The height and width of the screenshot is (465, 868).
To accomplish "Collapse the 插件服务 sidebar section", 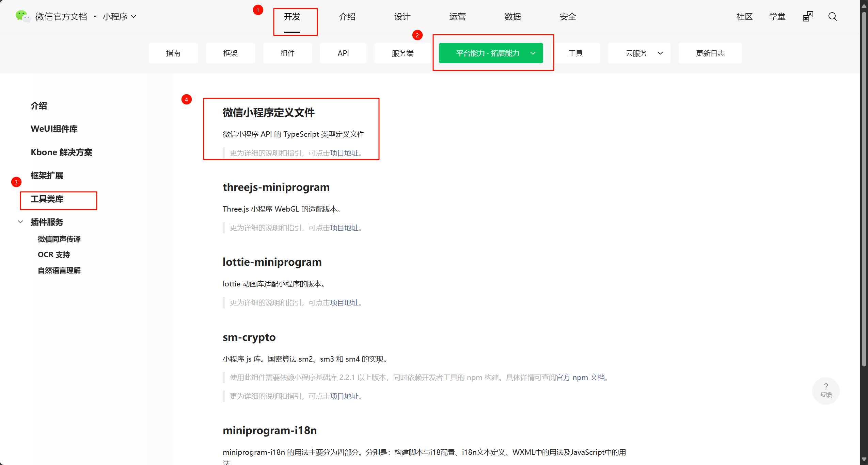I will (x=20, y=222).
